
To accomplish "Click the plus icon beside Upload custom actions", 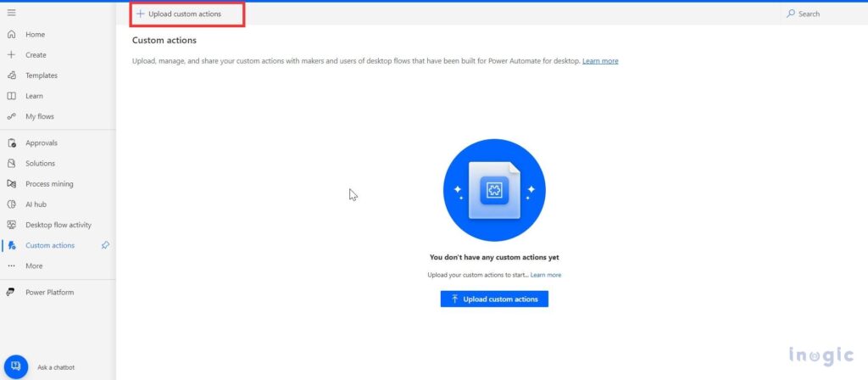I will (x=141, y=14).
